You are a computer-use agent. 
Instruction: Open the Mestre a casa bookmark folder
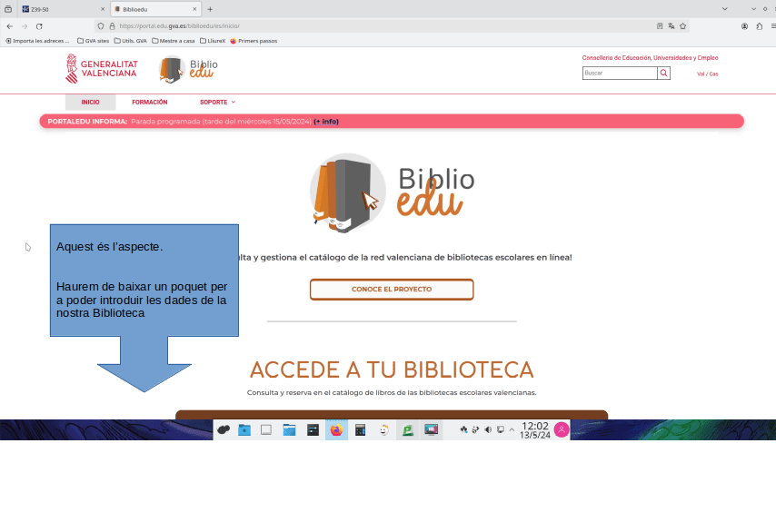(174, 41)
